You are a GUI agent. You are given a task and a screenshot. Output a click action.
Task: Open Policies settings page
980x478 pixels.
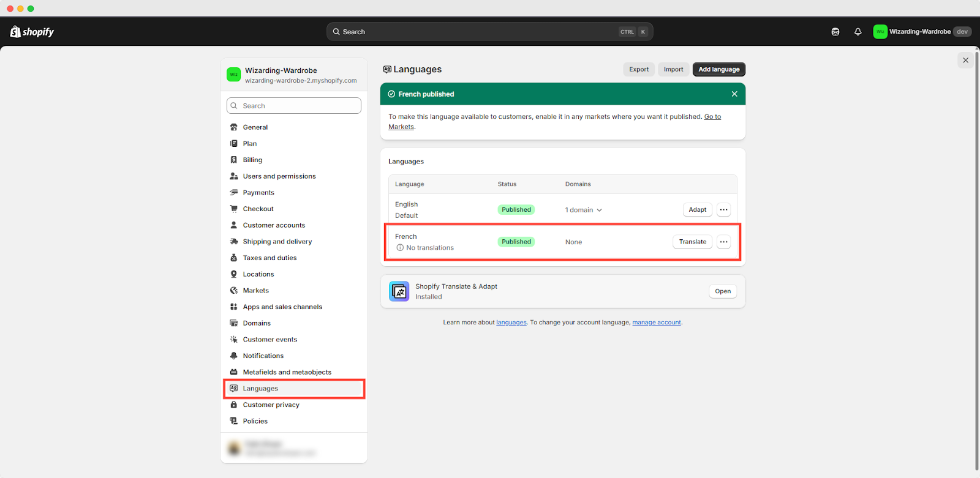(x=294, y=421)
